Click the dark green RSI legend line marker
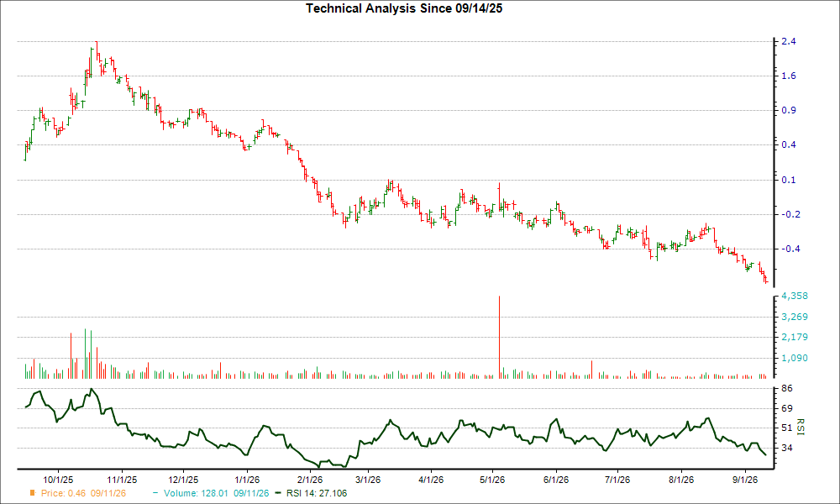Image resolution: width=840 pixels, height=504 pixels. click(x=277, y=493)
